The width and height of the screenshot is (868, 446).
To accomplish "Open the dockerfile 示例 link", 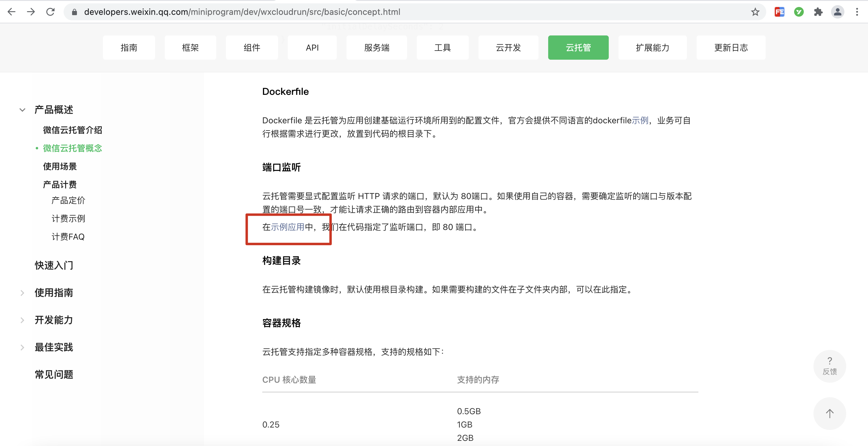I will [x=640, y=120].
